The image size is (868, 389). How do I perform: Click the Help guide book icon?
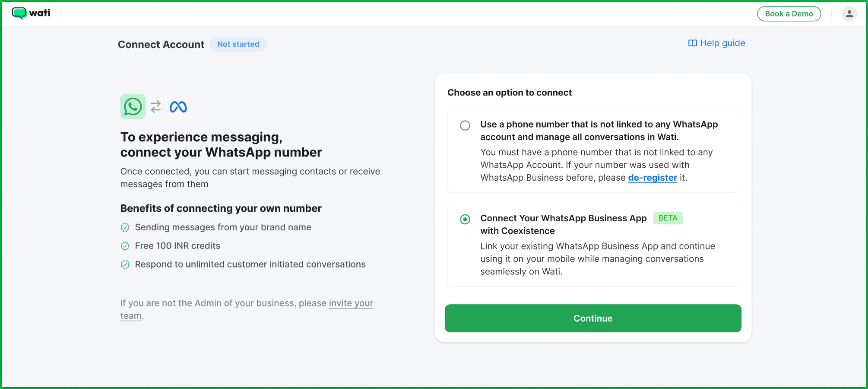[692, 43]
